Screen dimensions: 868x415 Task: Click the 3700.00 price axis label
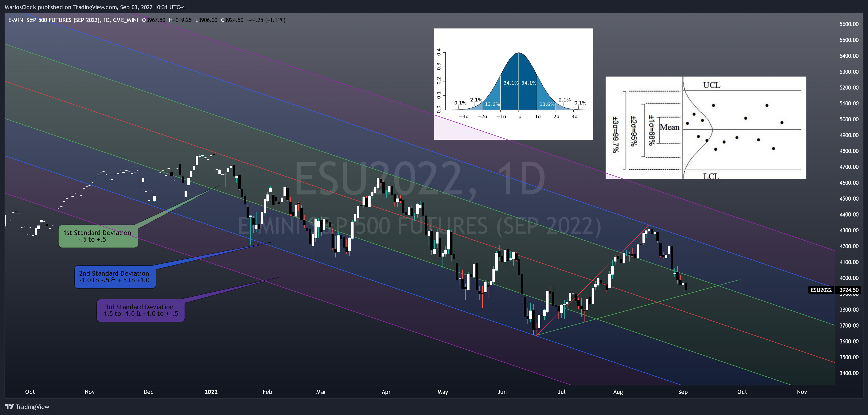(849, 325)
